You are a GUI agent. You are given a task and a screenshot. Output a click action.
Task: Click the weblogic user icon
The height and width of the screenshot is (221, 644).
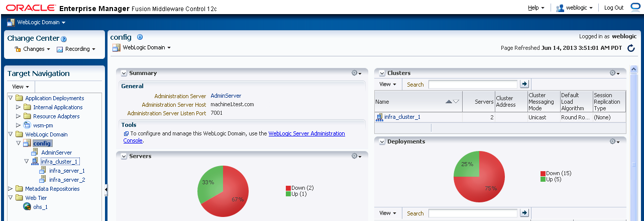[x=560, y=8]
